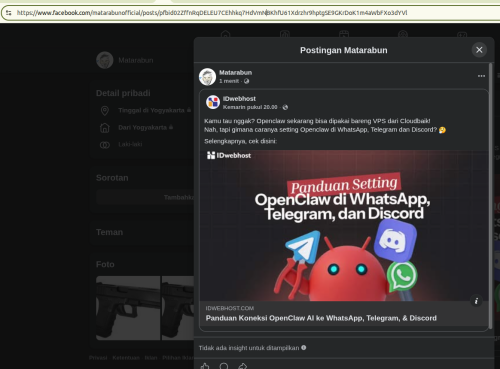500x369 pixels.
Task: Click the Gaming icon in Facebook top navigation
Action: (462, 34)
